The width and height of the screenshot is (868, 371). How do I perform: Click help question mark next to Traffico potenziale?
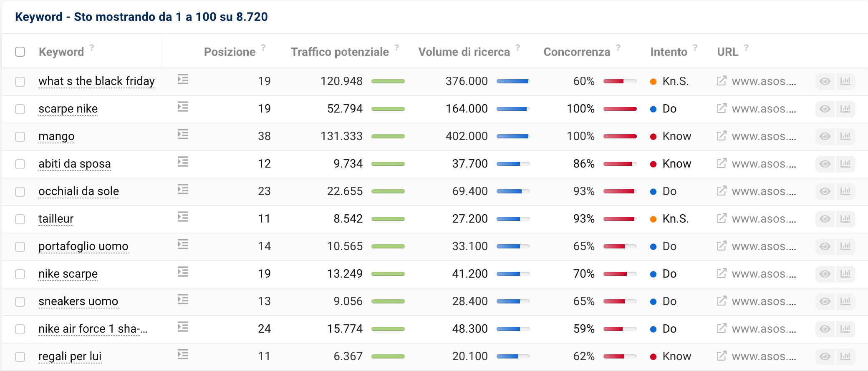click(397, 47)
